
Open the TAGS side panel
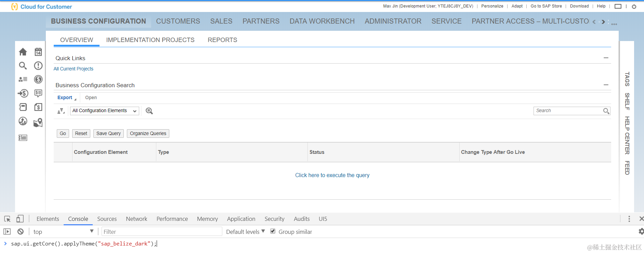pyautogui.click(x=627, y=79)
